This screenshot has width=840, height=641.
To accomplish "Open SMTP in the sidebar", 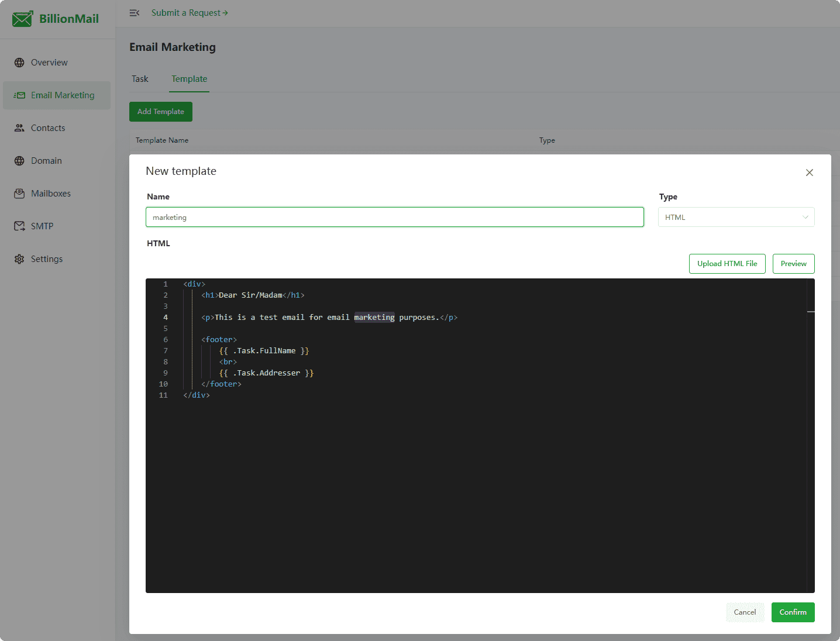I will click(x=57, y=226).
